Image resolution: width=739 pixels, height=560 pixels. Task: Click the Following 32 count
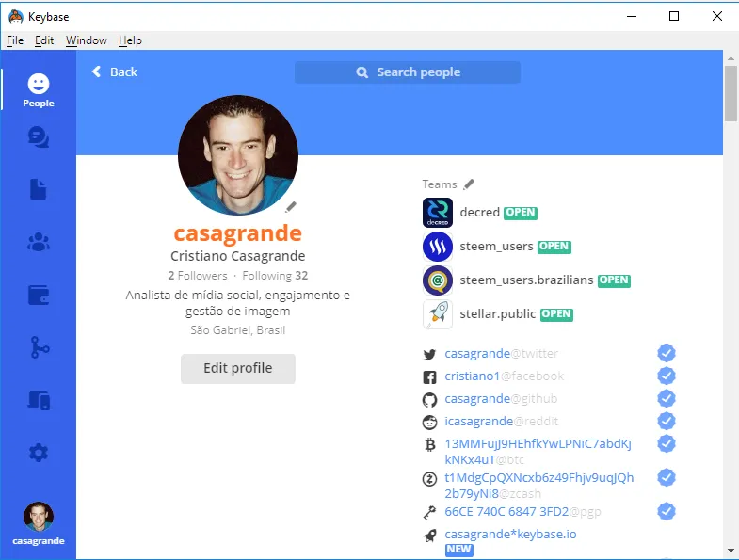tap(275, 276)
